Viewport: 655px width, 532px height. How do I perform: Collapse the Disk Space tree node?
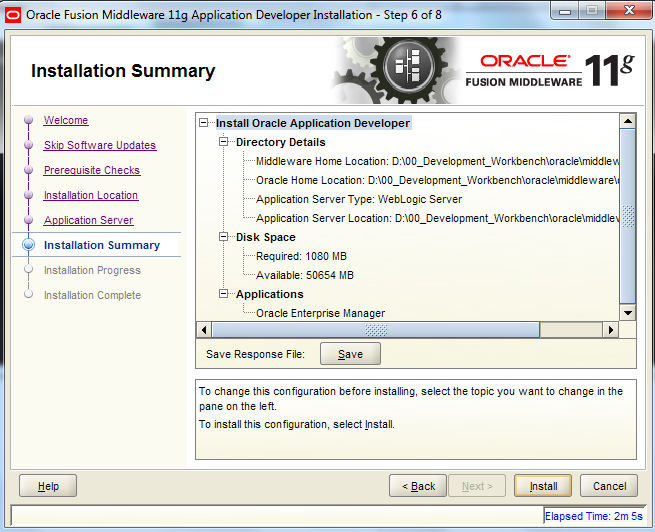pos(225,237)
